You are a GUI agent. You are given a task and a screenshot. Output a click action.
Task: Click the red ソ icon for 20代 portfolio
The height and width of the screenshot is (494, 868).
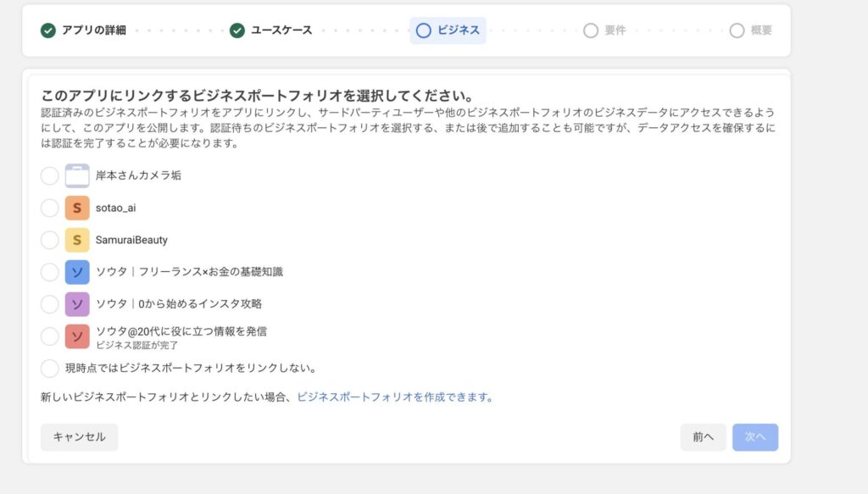(x=77, y=336)
